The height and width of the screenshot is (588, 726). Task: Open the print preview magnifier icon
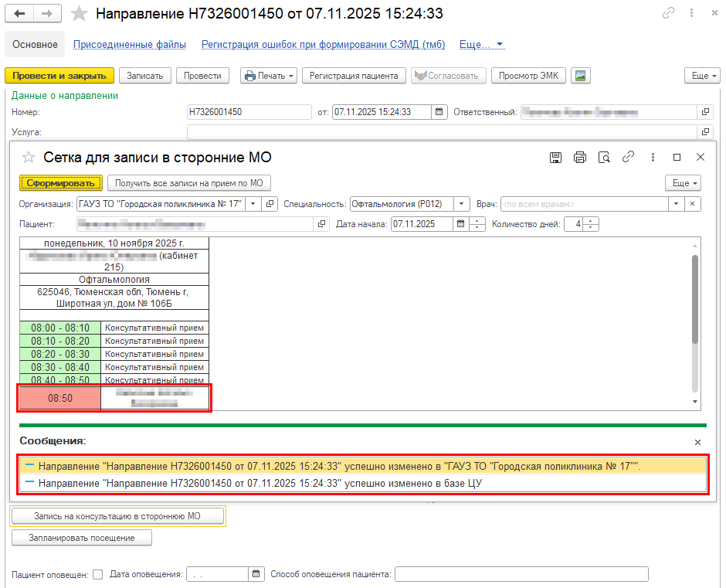(604, 158)
